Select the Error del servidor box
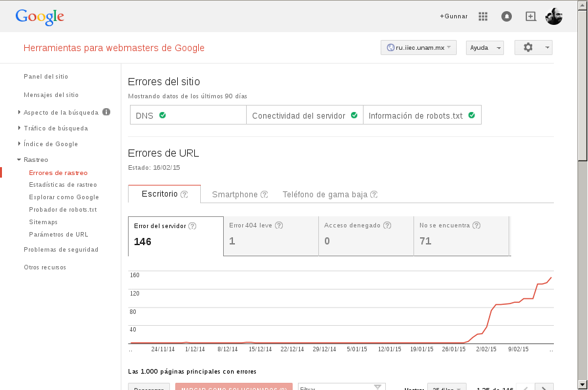Viewport: 588px width, 390px height. tap(176, 236)
